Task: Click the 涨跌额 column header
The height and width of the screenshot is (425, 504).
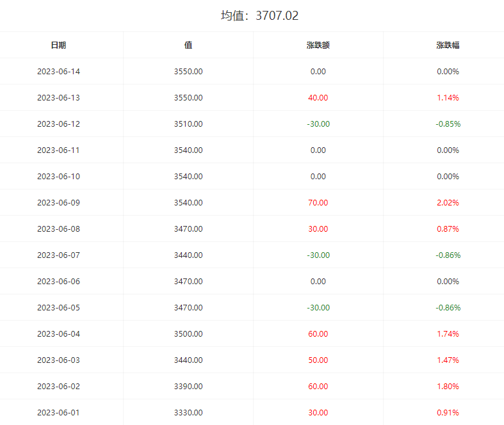Action: tap(318, 45)
